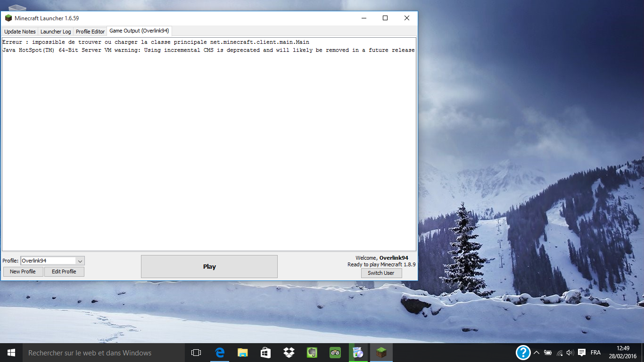This screenshot has width=644, height=362.
Task: Open Task View in the taskbar
Action: point(196,353)
